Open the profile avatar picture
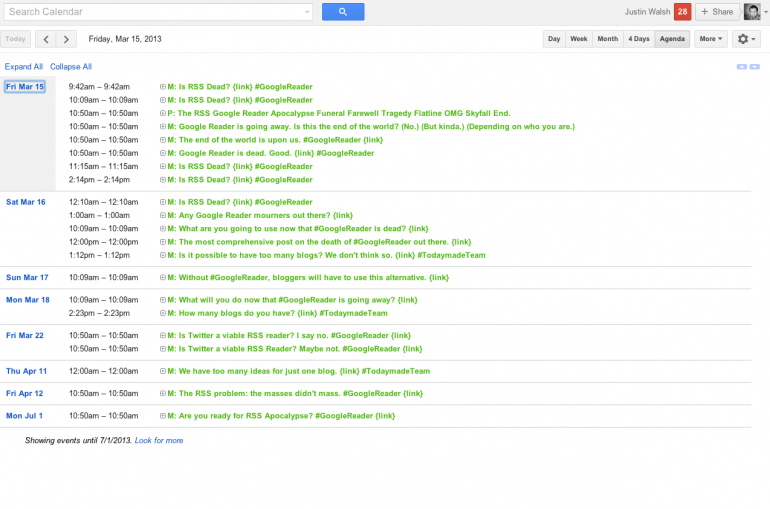Image resolution: width=770 pixels, height=509 pixels. tap(752, 12)
